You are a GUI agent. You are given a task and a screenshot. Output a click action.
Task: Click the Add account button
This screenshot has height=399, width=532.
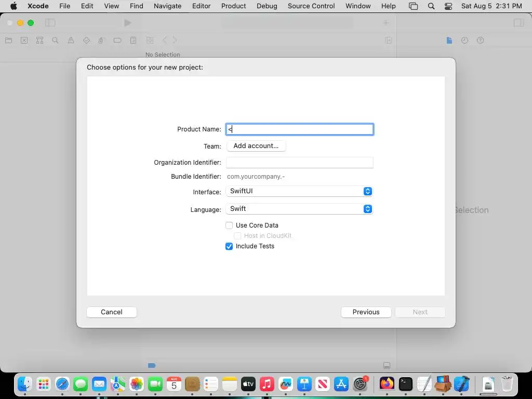tap(256, 146)
